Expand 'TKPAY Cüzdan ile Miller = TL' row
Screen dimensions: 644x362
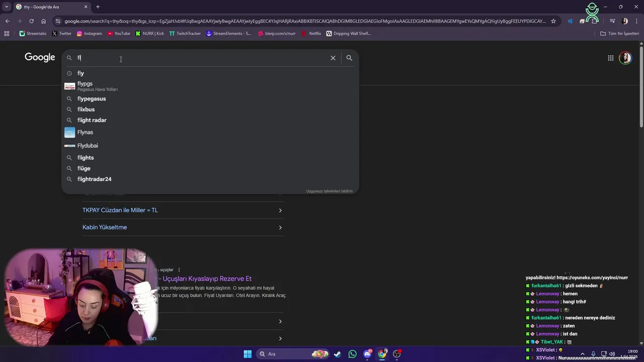pos(183,210)
